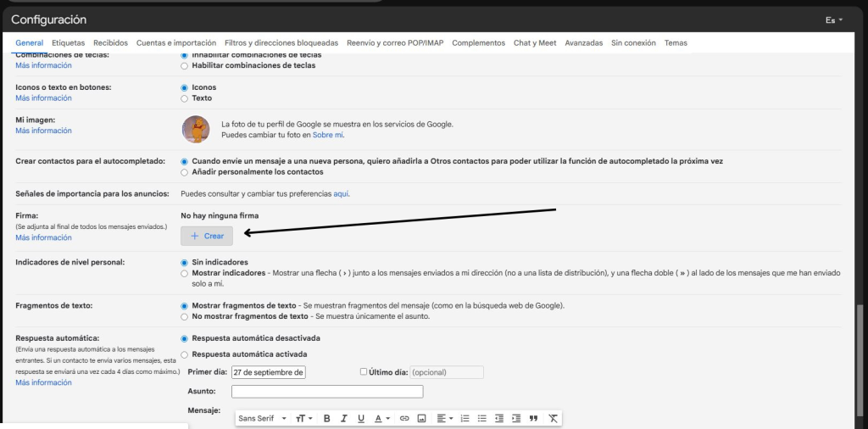Click the Bold formatting icon
This screenshot has width=868, height=429.
pyautogui.click(x=327, y=418)
